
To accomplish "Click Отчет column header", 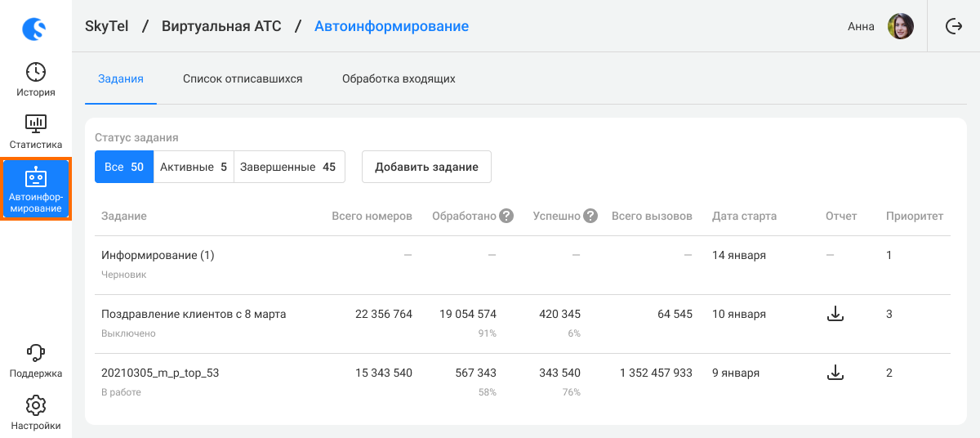I will click(x=841, y=217).
